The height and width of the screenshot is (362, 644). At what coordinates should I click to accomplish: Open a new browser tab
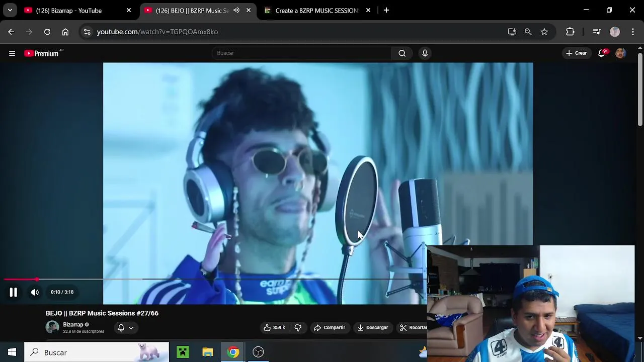pos(386,10)
